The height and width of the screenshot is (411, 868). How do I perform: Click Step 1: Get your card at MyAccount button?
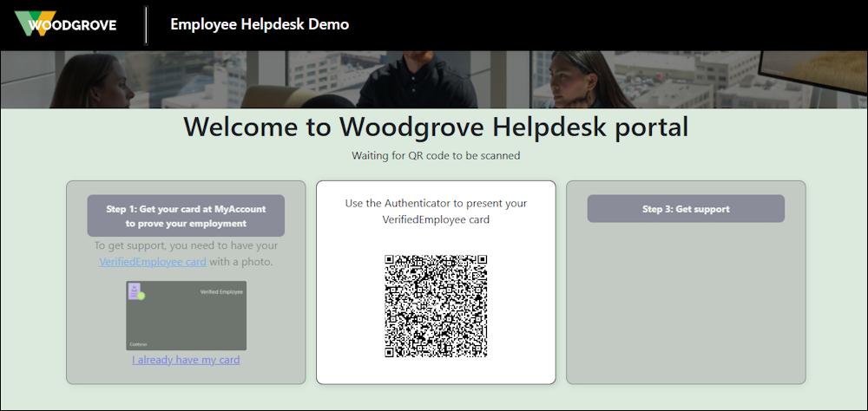pyautogui.click(x=186, y=216)
